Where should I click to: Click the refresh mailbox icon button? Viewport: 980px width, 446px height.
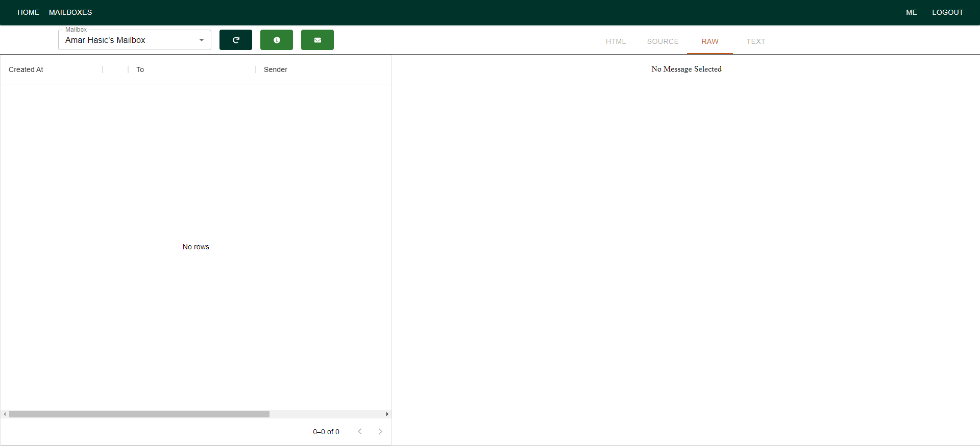tap(236, 40)
